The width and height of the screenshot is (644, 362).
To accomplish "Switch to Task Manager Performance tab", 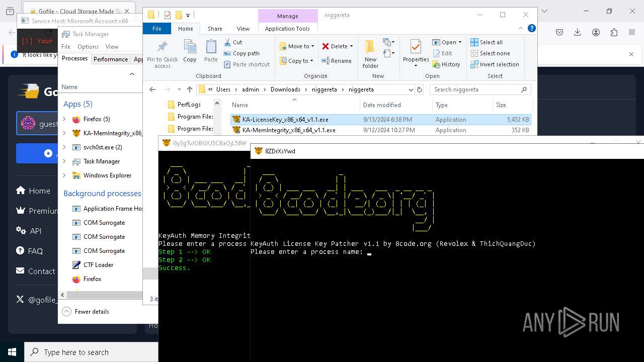I will 111,59.
